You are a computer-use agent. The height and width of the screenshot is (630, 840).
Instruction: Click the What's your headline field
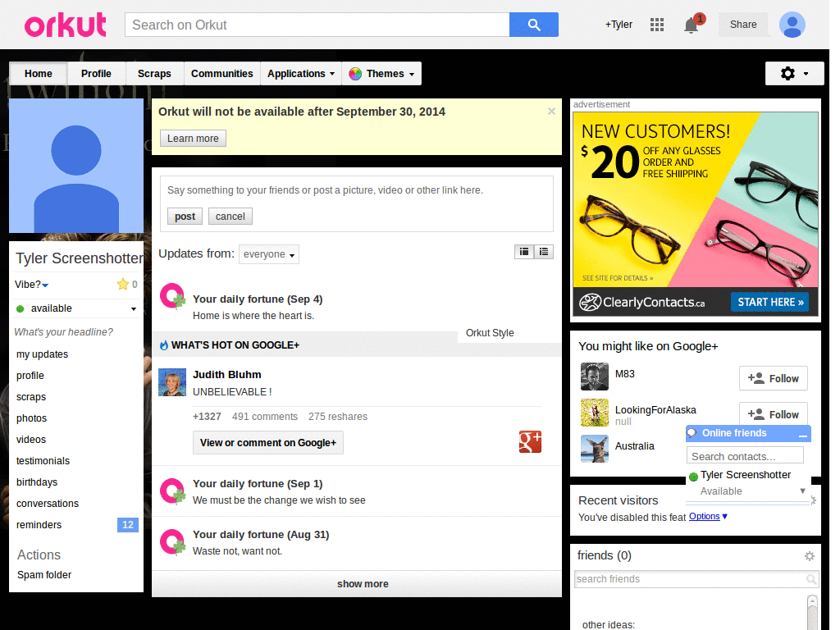click(x=64, y=332)
